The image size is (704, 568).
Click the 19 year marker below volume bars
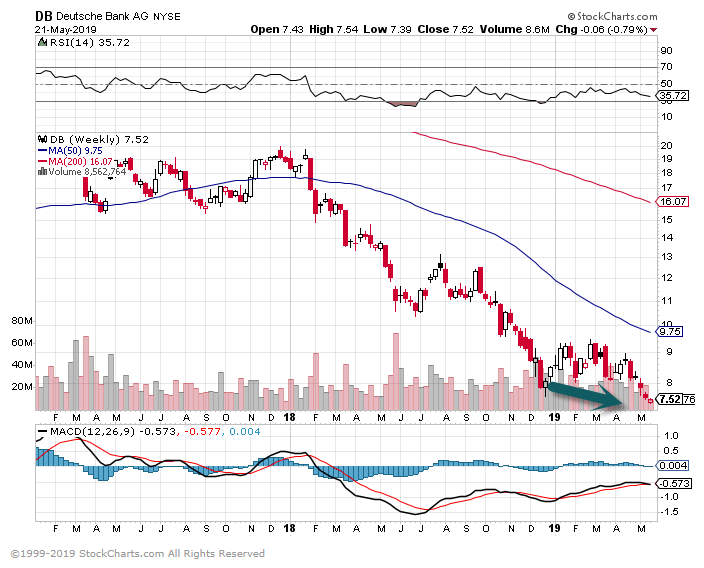[554, 417]
